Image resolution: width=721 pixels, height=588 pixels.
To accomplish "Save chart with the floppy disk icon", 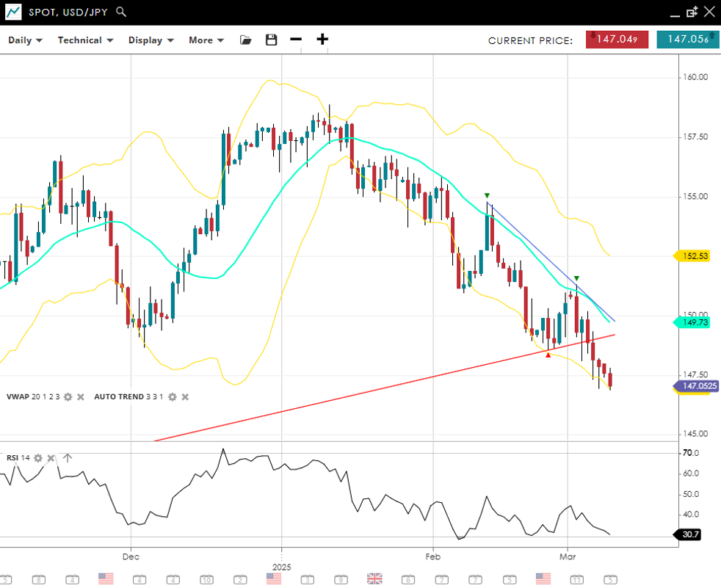I will 271,40.
